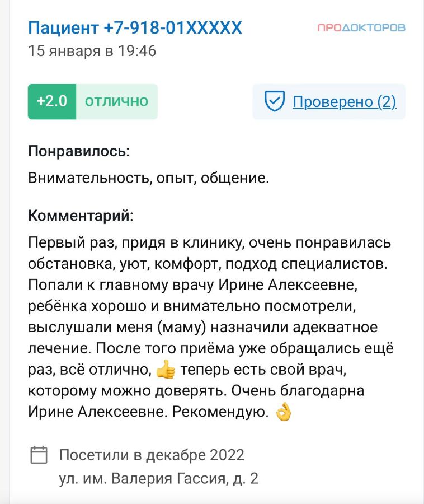The width and height of the screenshot is (424, 504).
Task: Click the shield checkmark verification icon
Action: pos(275,101)
